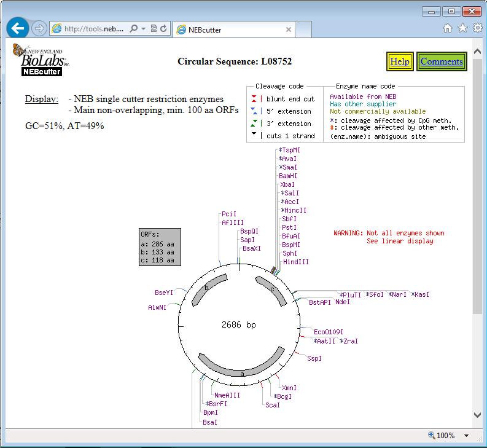The width and height of the screenshot is (487, 448).
Task: Click the NarI enzyme label
Action: [397, 294]
